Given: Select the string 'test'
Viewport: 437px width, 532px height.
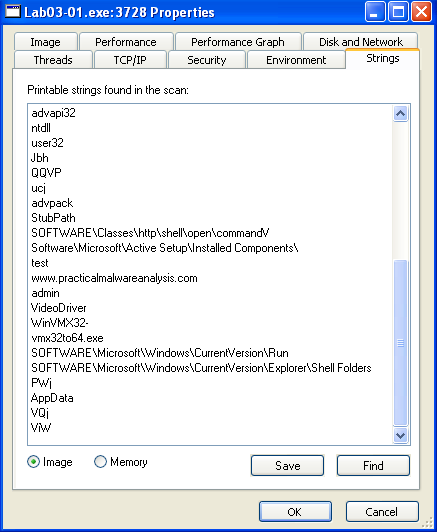Looking at the screenshot, I should 40,263.
